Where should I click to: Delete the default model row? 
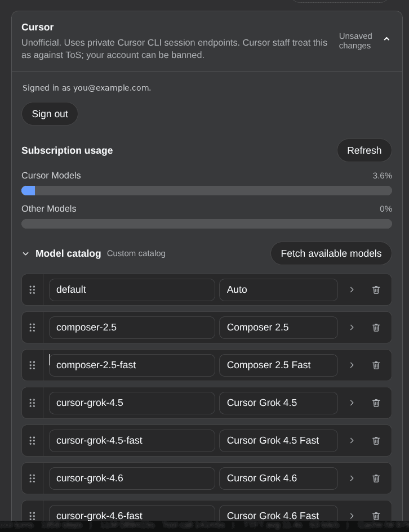point(376,290)
